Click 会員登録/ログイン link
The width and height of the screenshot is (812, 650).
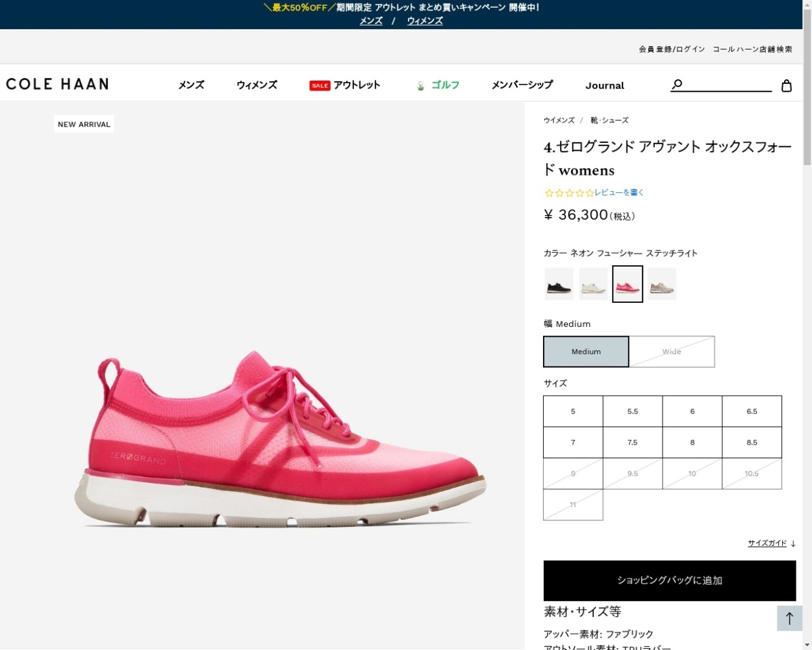672,49
